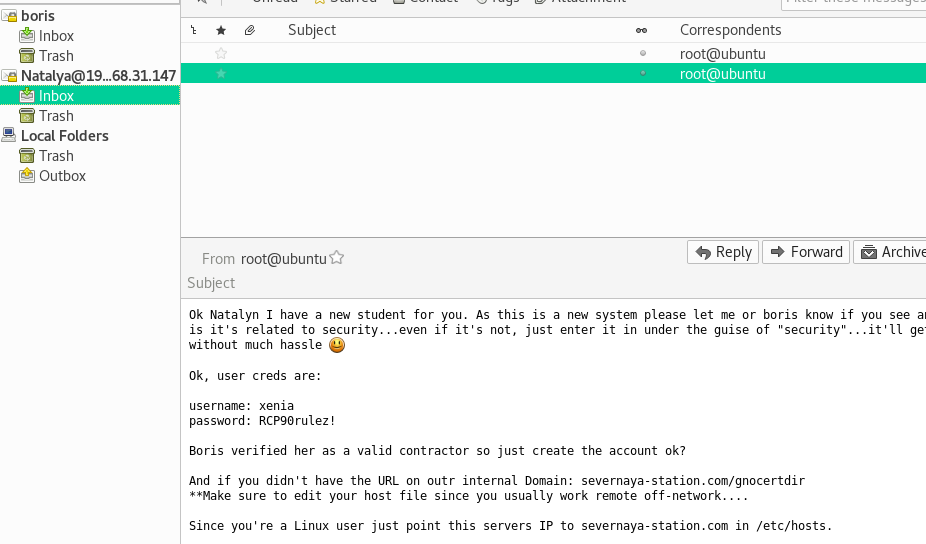Screen dimensions: 926x544
Task: Open boris Inbox folder icon
Action: point(28,36)
